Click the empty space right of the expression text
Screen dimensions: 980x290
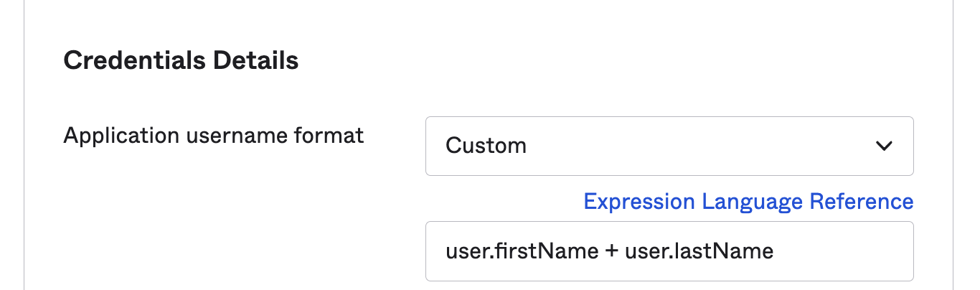pos(839,251)
